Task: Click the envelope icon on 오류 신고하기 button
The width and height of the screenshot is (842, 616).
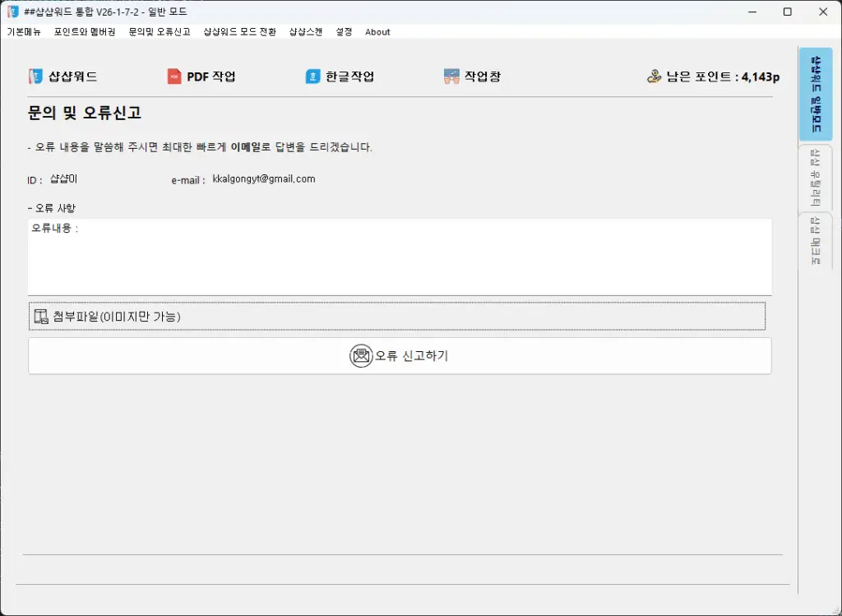Action: pos(359,355)
